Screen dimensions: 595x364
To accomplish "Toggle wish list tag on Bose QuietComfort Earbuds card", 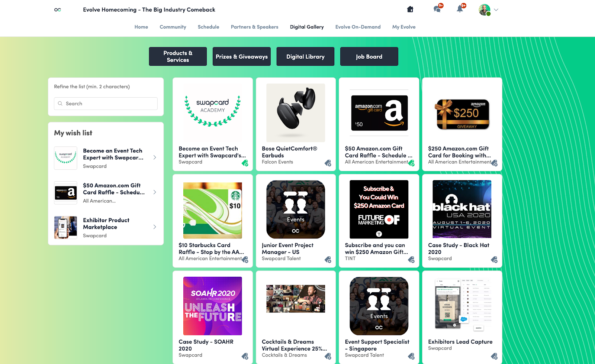I will (328, 163).
